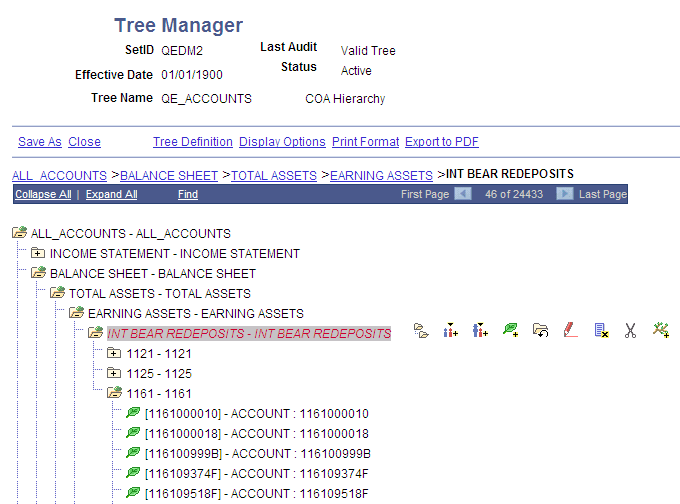
Task: Collapse the 1161 - 1161 folder icon
Action: tap(114, 393)
